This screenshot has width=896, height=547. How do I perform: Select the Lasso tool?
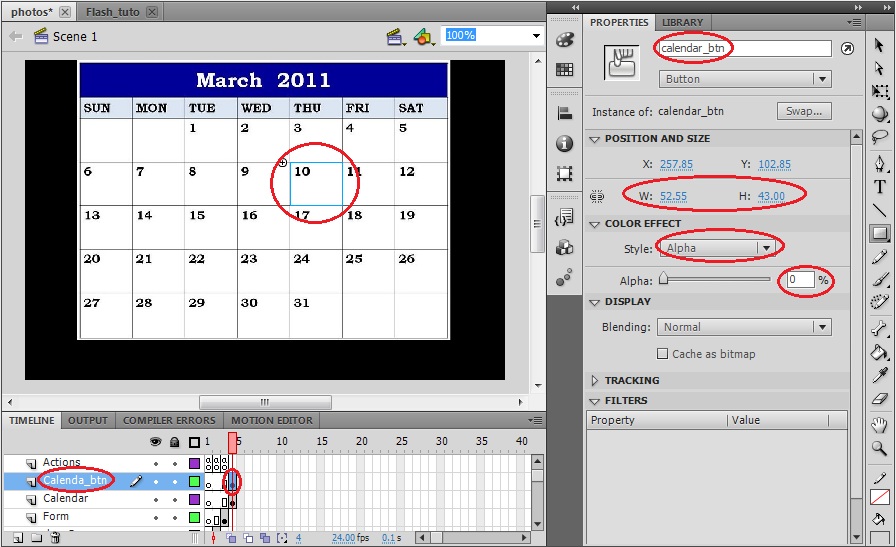coord(880,137)
